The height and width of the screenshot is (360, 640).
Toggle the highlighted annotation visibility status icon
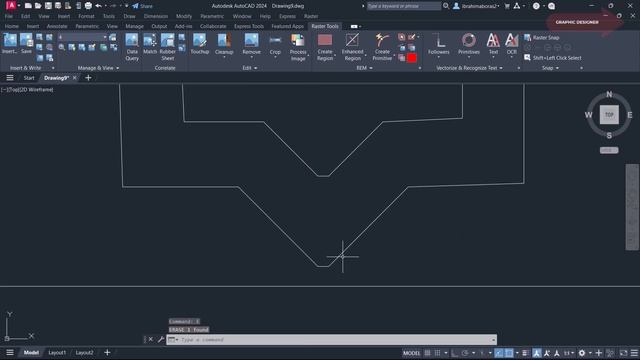pyautogui.click(x=536, y=353)
